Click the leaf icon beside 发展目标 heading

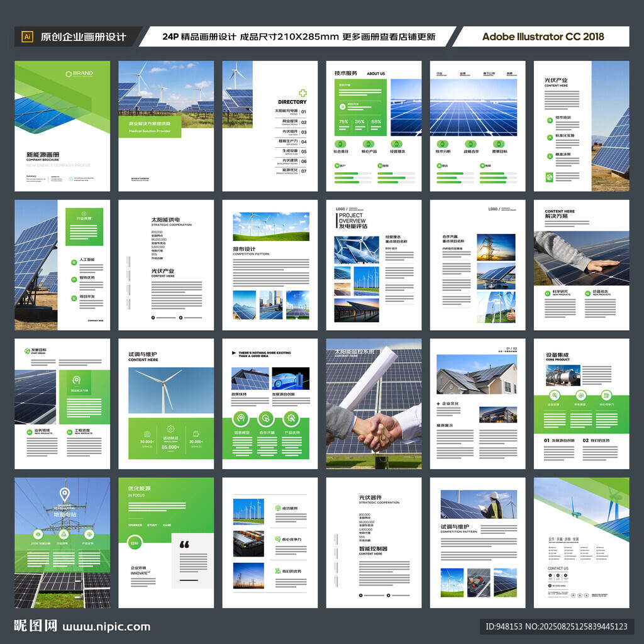click(27, 351)
